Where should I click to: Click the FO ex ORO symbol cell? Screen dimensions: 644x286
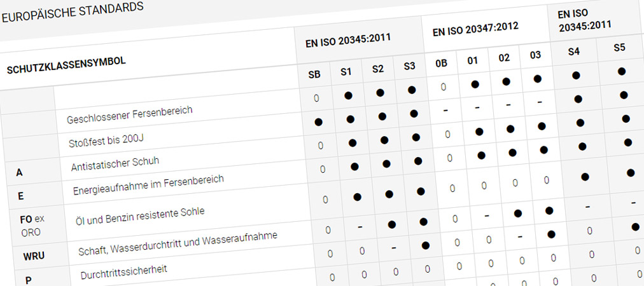click(32, 225)
